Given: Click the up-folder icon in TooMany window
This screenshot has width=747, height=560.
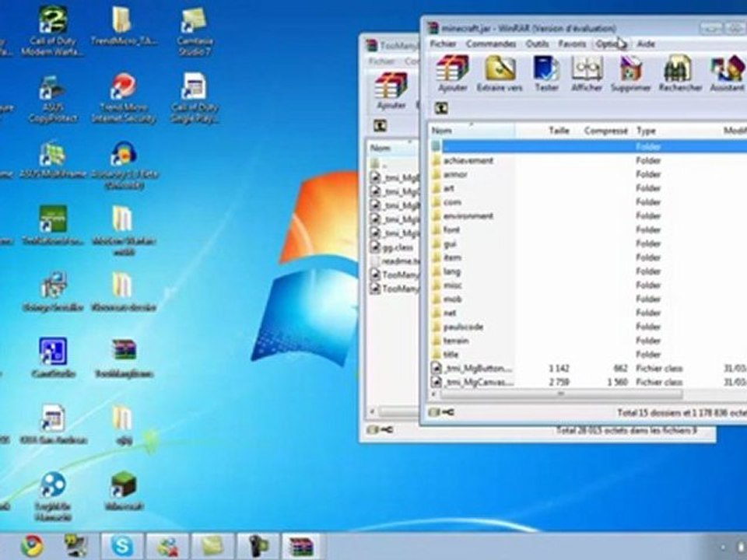Looking at the screenshot, I should tap(380, 126).
